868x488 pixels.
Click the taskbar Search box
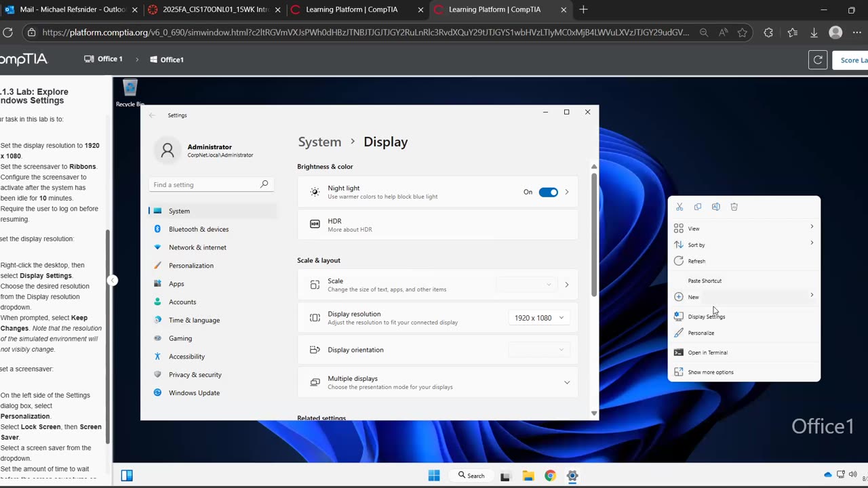coord(471,476)
